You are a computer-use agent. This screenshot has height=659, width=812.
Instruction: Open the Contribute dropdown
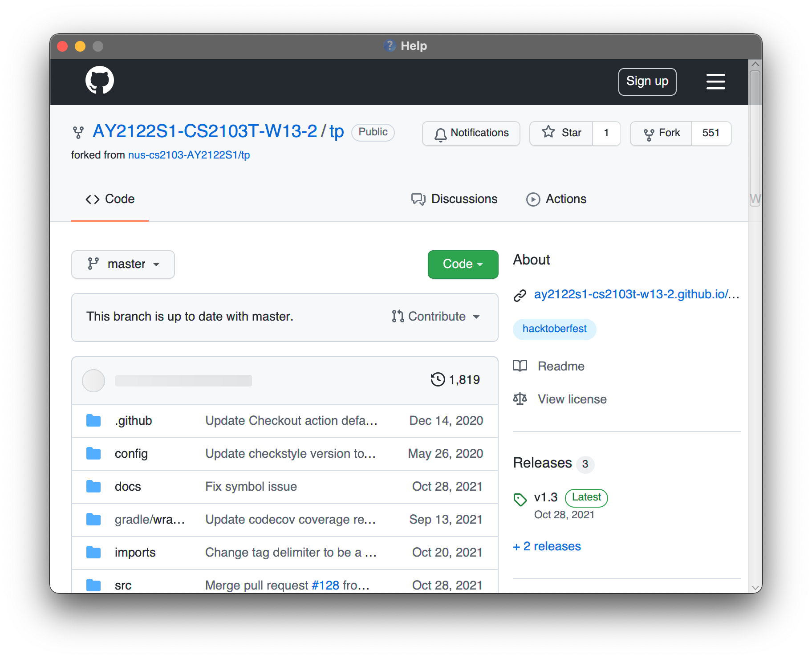(x=436, y=317)
